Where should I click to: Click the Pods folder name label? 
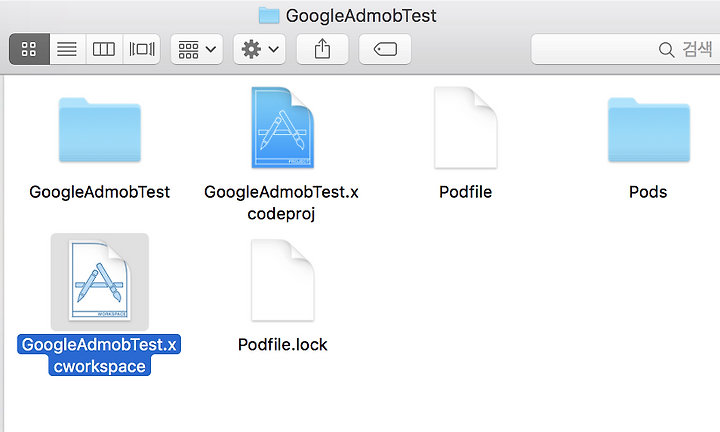point(648,192)
